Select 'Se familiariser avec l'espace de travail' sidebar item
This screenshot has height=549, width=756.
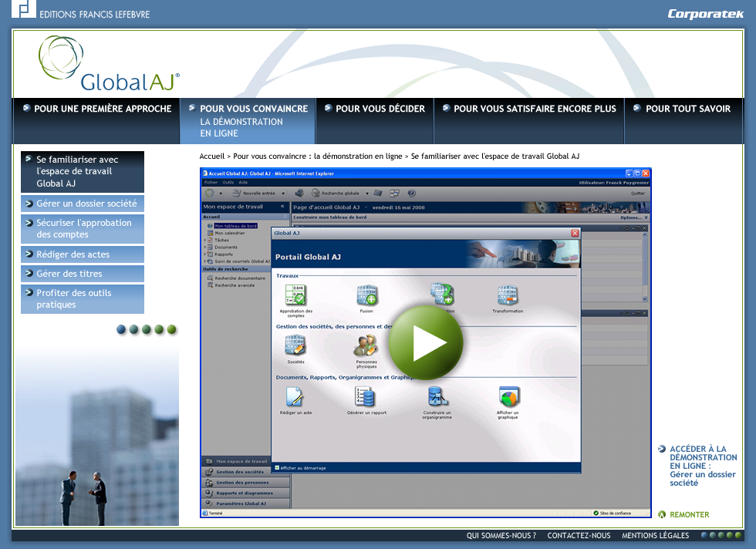83,172
